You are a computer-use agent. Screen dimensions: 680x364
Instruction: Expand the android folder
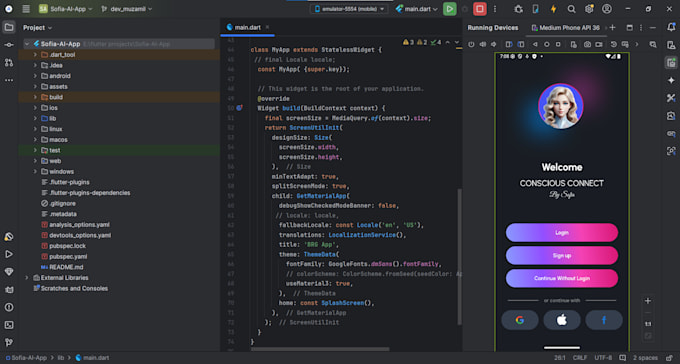tap(35, 76)
